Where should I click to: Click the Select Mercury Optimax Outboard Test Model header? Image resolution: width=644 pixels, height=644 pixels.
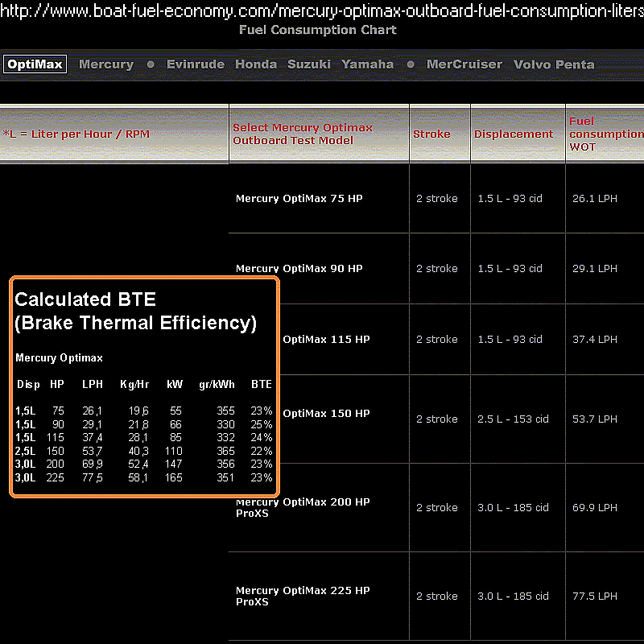point(303,134)
